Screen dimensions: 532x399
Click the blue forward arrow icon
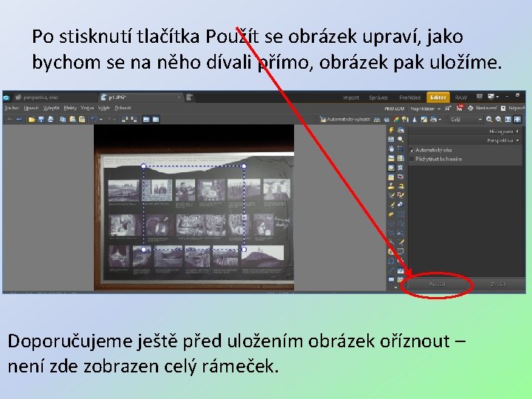pos(19,120)
